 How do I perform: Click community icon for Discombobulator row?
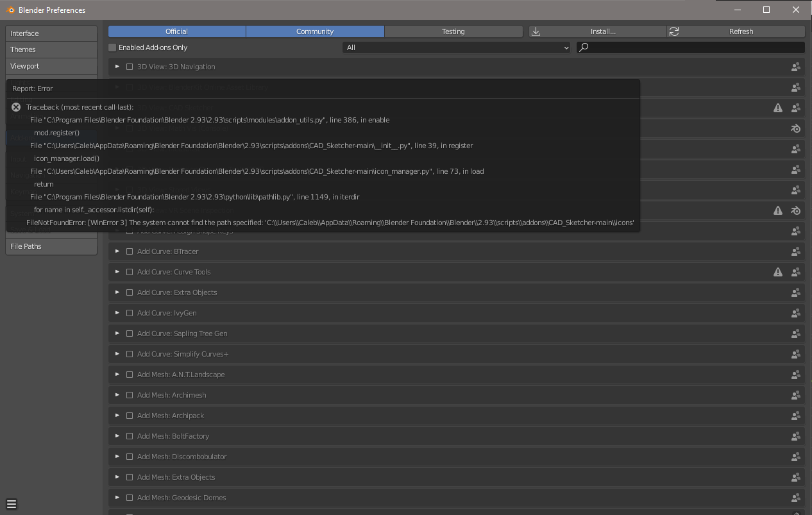795,457
